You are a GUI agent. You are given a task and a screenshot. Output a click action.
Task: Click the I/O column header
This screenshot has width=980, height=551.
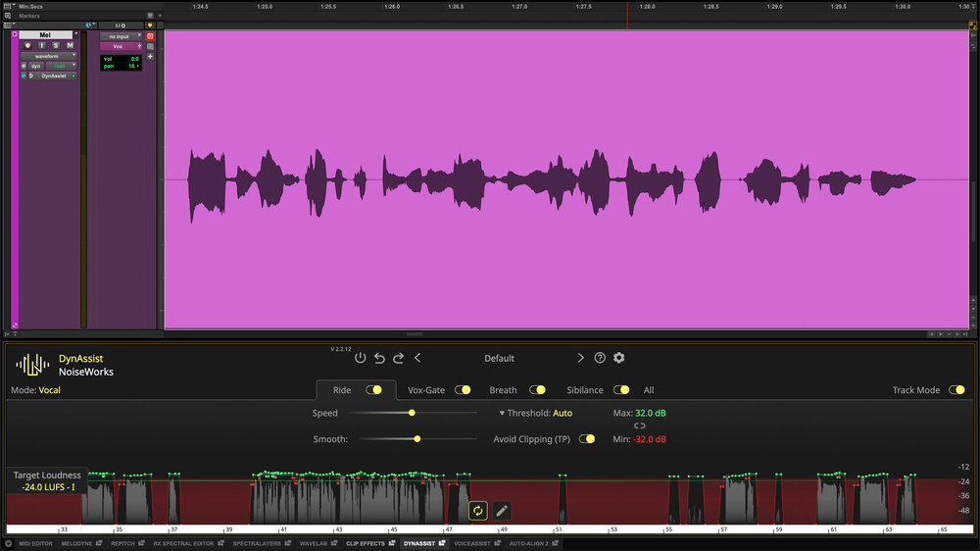[121, 25]
